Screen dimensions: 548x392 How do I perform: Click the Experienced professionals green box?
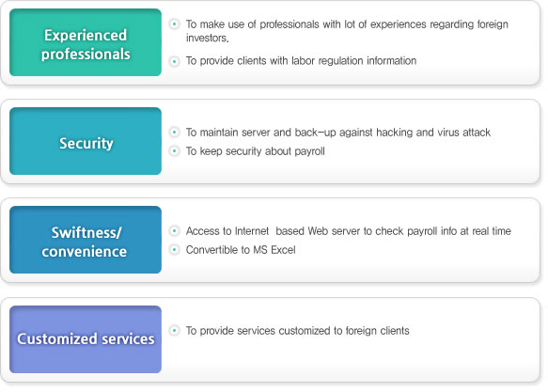pyautogui.click(x=86, y=42)
